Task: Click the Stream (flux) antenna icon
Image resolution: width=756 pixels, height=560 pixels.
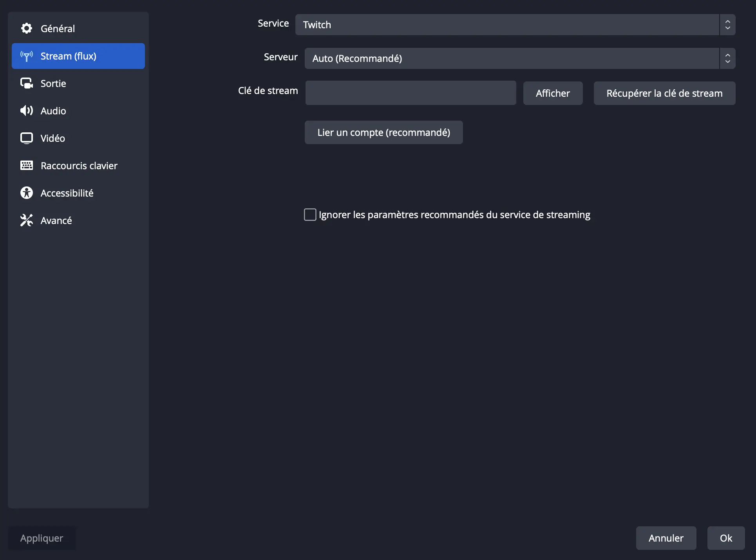Action: [x=26, y=56]
